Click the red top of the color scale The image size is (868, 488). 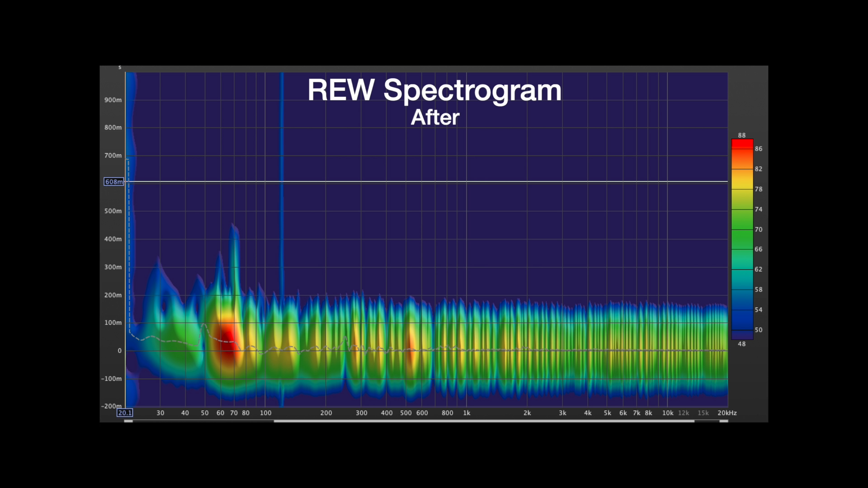point(742,145)
